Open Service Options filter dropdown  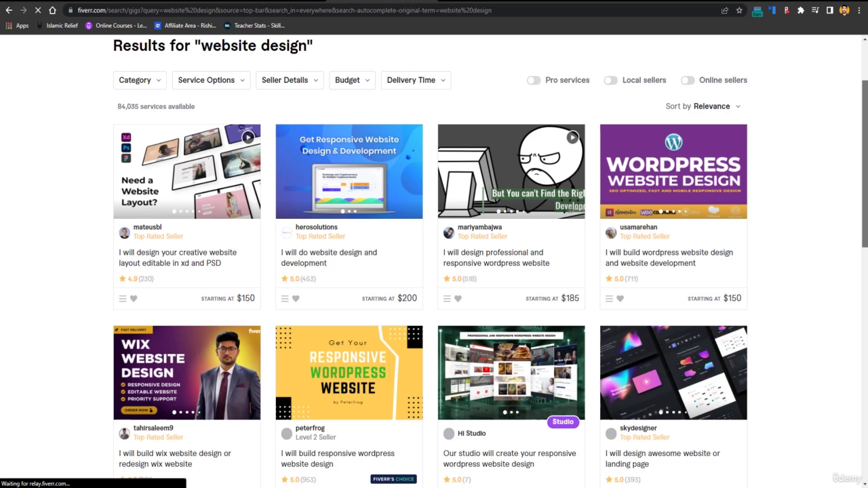[211, 80]
